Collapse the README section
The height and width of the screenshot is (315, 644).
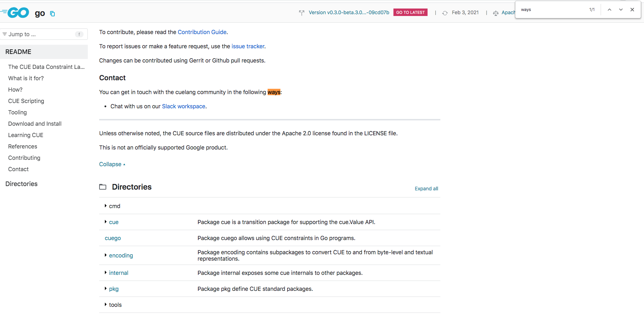tap(112, 164)
